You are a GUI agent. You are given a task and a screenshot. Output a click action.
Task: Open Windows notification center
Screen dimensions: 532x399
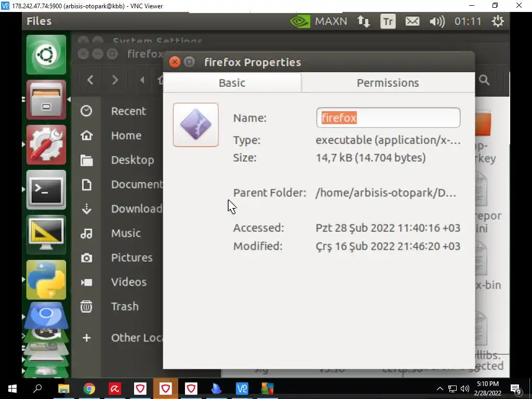point(515,389)
